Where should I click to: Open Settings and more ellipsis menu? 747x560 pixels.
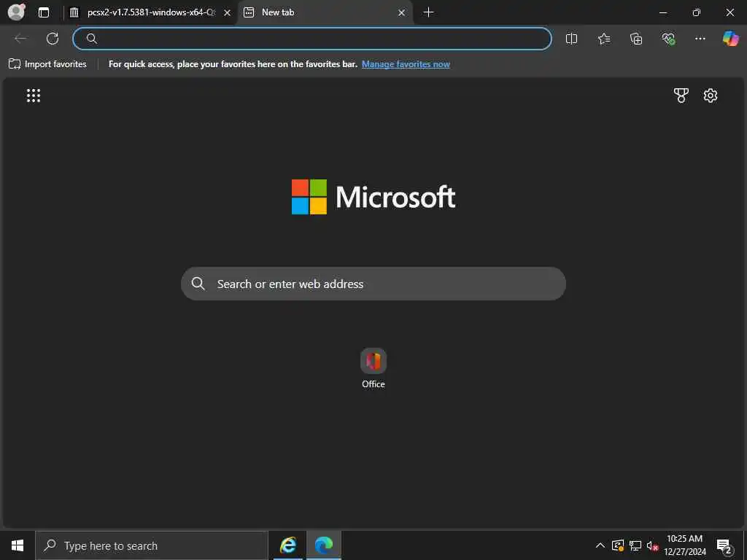coord(700,39)
